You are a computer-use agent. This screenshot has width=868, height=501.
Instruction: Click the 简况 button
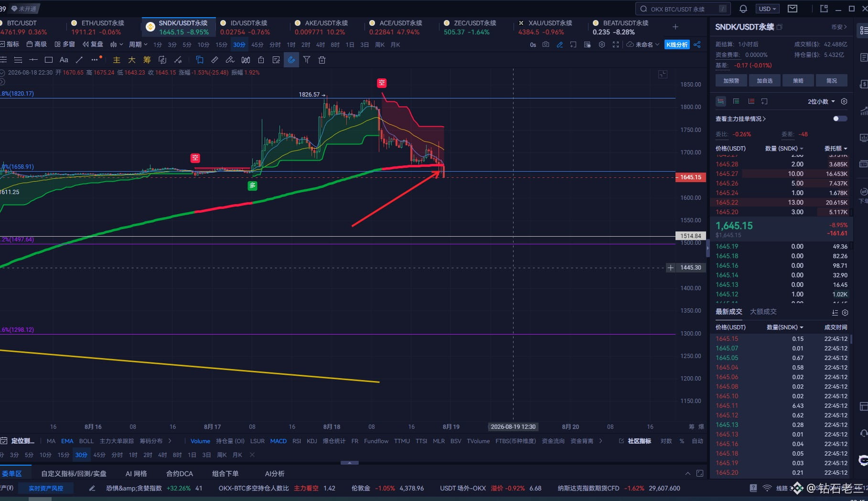(831, 81)
